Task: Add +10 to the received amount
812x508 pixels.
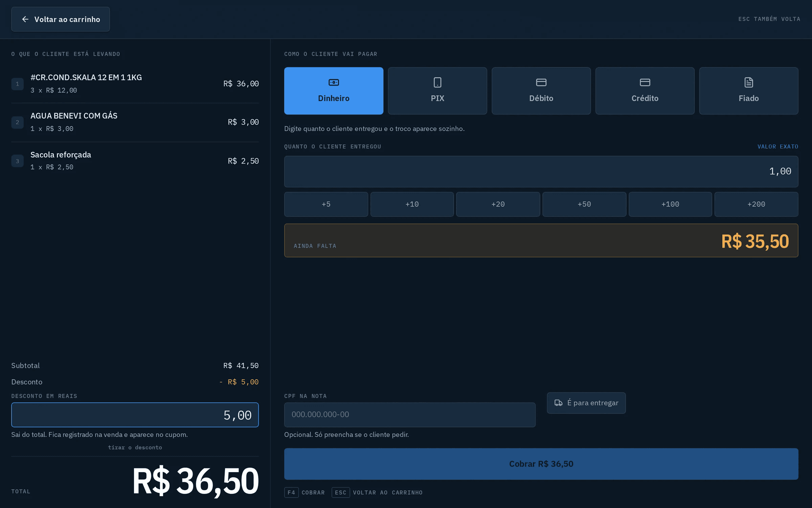Action: tap(412, 204)
